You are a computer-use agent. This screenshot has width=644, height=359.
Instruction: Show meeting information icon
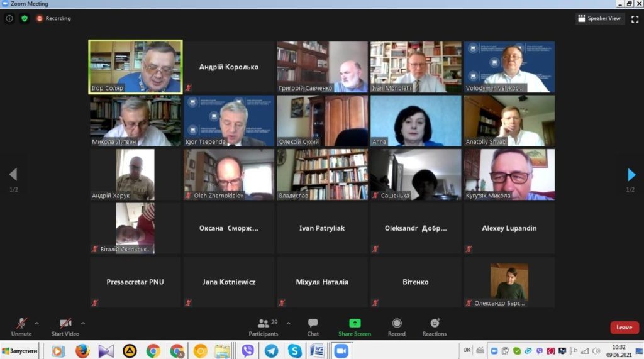pyautogui.click(x=9, y=18)
